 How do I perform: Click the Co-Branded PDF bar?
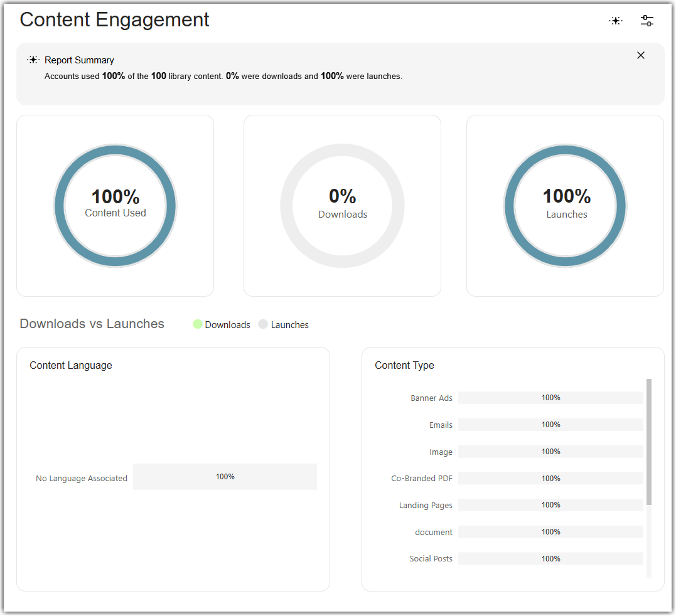(x=550, y=478)
